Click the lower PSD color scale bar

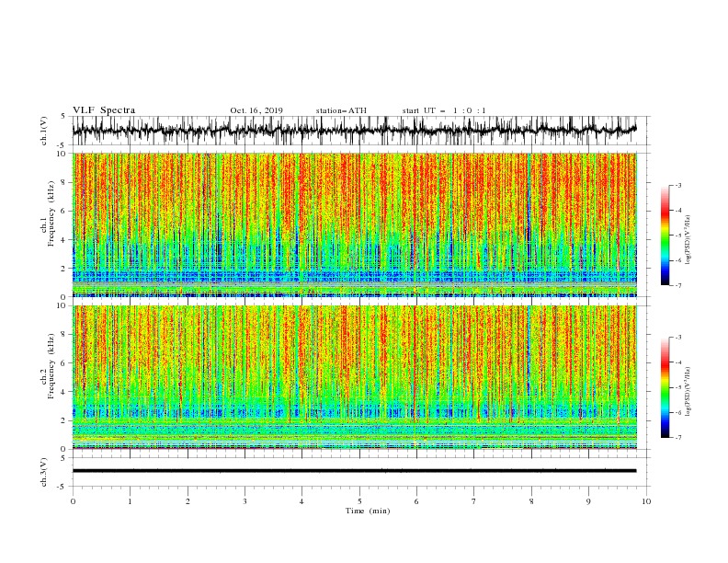tap(665, 387)
